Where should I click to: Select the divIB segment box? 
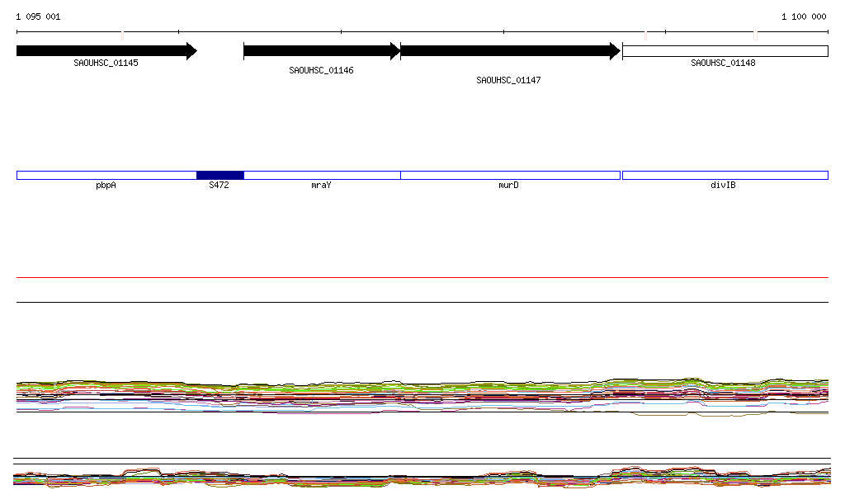725,175
